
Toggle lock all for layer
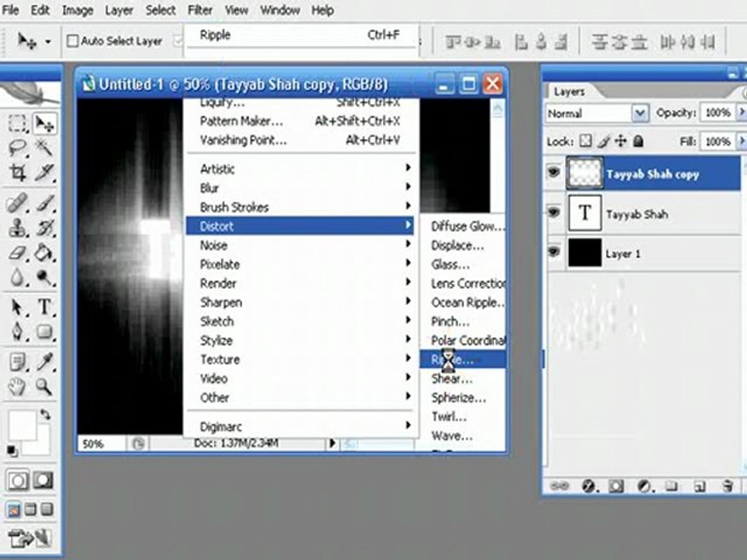[x=638, y=141]
